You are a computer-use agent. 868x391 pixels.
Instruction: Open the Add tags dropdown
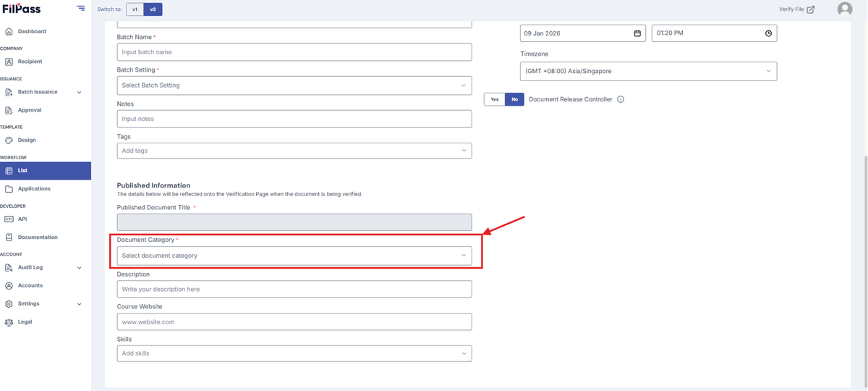coord(294,151)
